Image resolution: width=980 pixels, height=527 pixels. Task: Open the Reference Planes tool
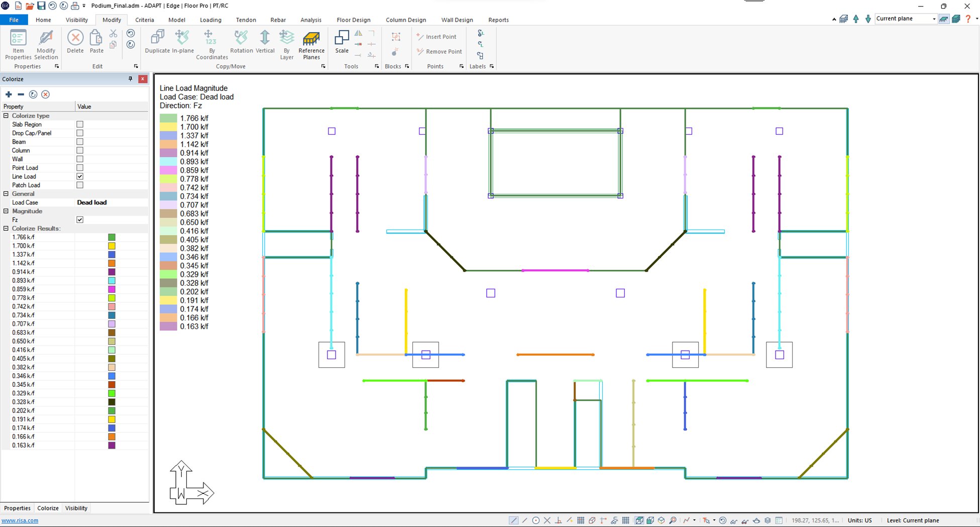311,44
